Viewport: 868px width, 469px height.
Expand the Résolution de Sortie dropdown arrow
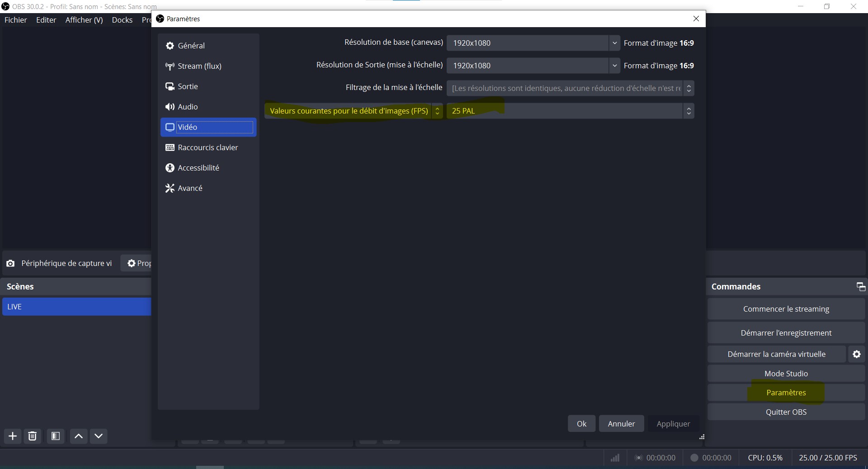point(614,66)
